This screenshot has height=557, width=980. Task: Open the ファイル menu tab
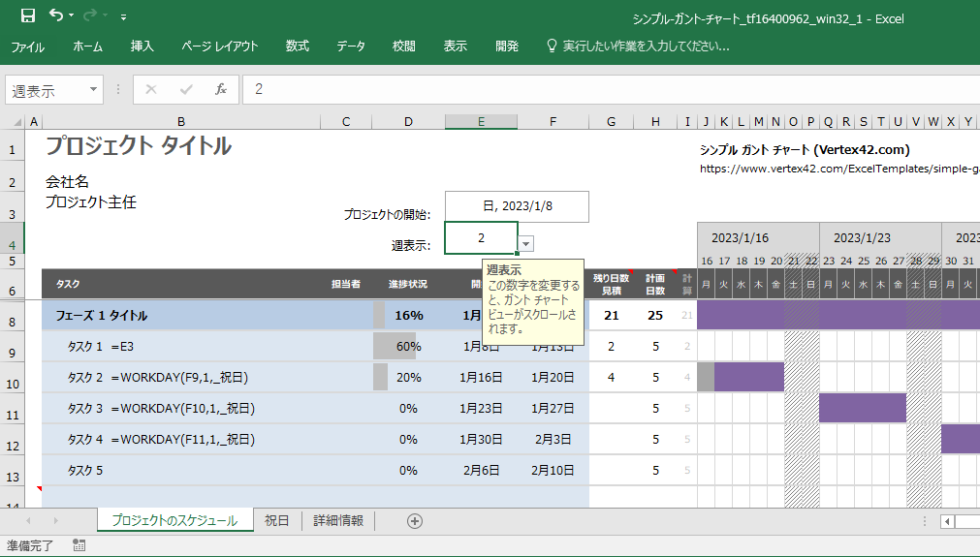click(27, 46)
